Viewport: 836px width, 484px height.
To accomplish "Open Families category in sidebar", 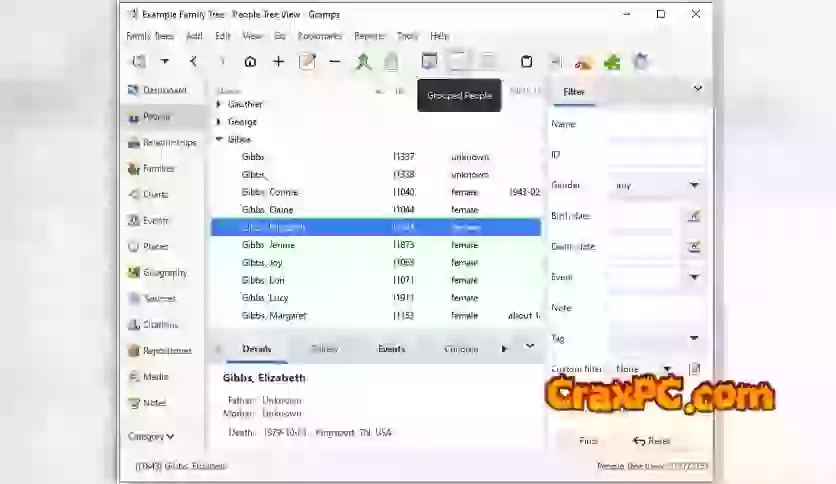I will 163,168.
